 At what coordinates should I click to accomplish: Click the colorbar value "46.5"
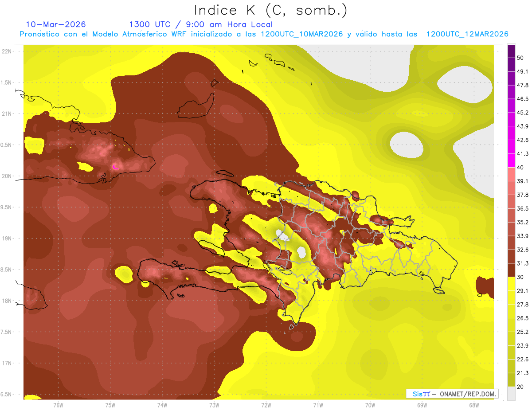[523, 99]
